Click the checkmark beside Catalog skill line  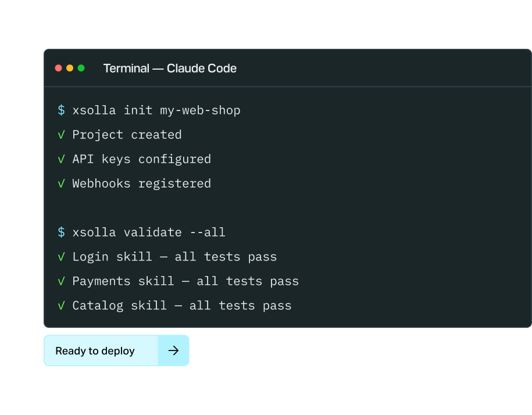[61, 306]
